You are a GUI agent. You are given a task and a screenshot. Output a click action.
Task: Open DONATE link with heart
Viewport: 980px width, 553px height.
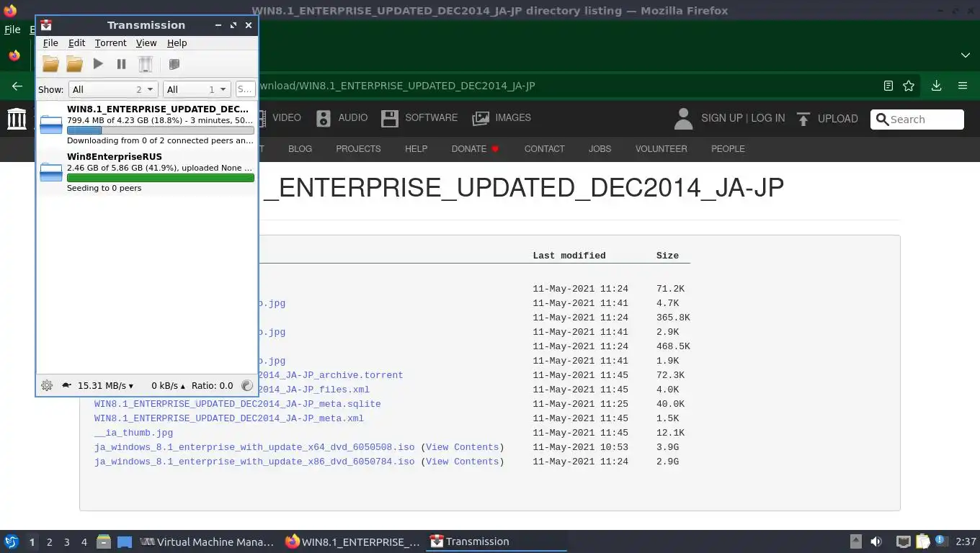pyautogui.click(x=475, y=149)
